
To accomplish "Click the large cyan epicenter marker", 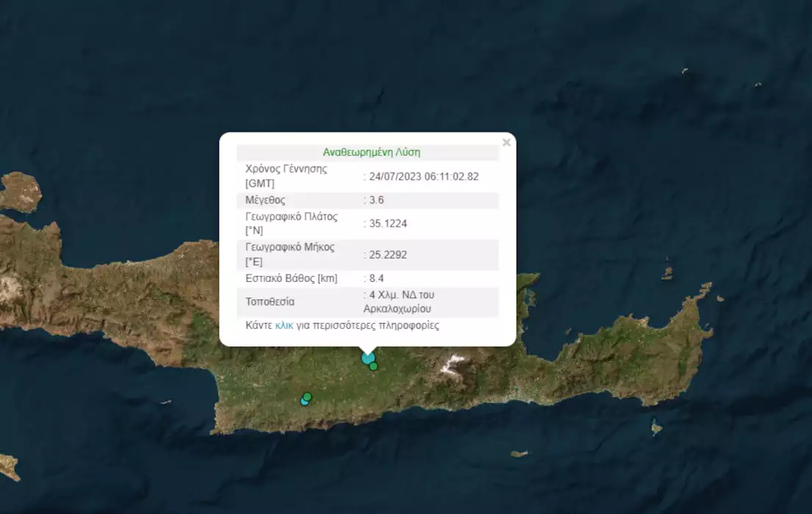I will 368,358.
